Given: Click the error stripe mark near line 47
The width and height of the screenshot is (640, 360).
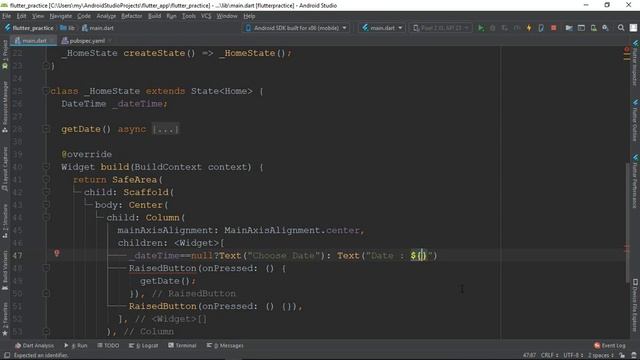Looking at the screenshot, I should point(627,248).
